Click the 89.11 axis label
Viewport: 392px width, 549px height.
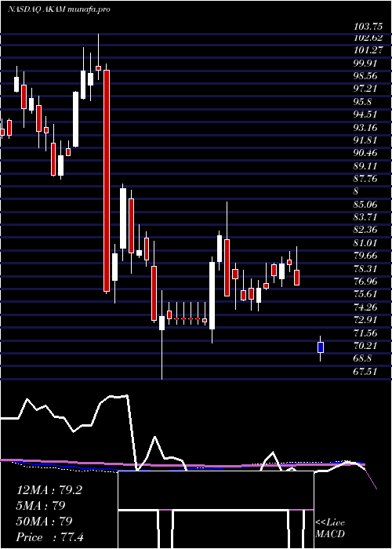[x=365, y=166]
